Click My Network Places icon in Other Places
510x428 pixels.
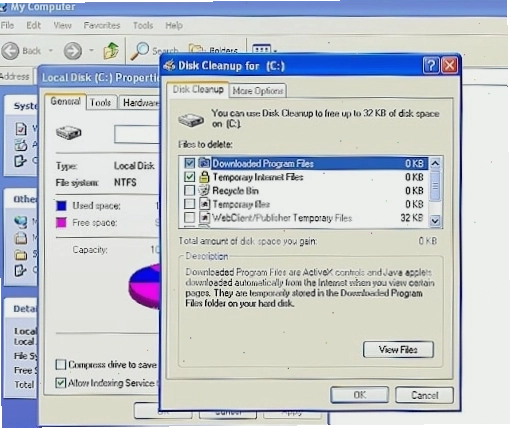[x=21, y=222]
